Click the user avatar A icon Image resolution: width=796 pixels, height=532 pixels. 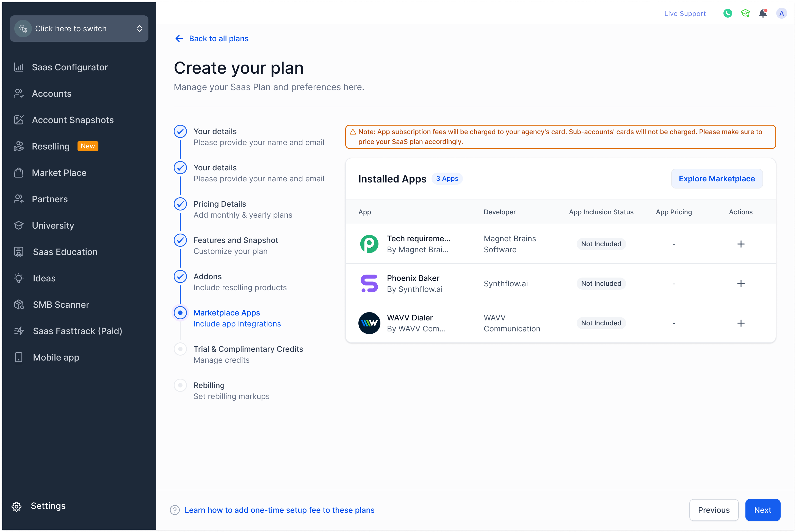[781, 13]
